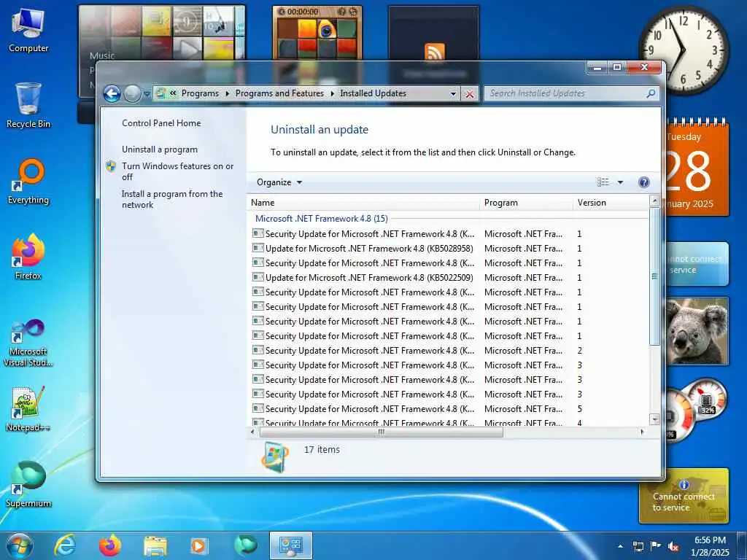
Task: Show hidden tray icons arrow
Action: (620, 546)
